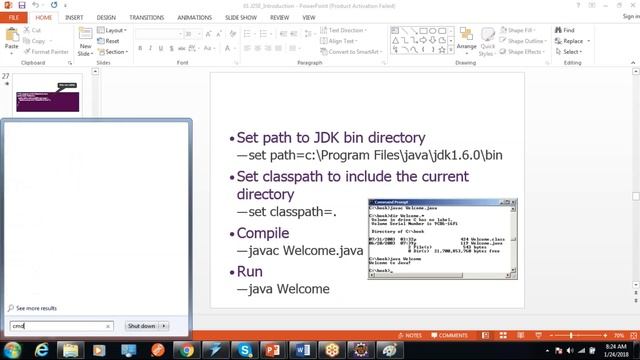Toggle the COMMENTS pane
This screenshot has width=640, height=360.
[449, 336]
